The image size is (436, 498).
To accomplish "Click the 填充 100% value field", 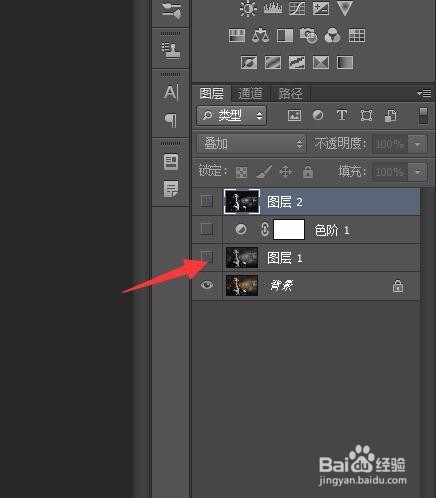I will (390, 172).
